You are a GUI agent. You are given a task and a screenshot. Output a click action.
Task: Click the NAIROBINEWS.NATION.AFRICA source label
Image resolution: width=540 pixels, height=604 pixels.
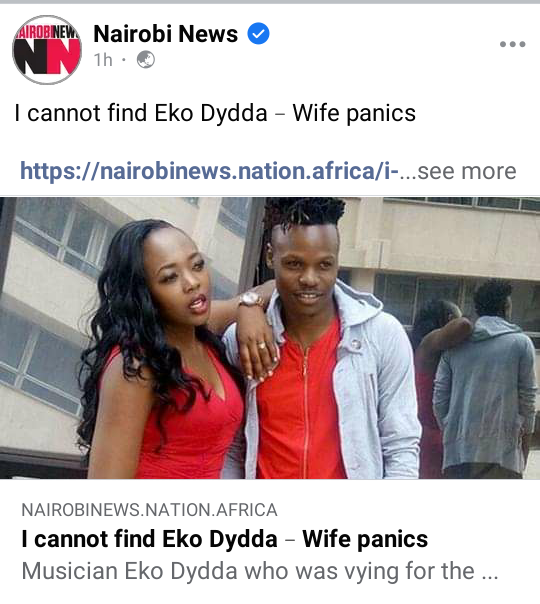coord(149,510)
